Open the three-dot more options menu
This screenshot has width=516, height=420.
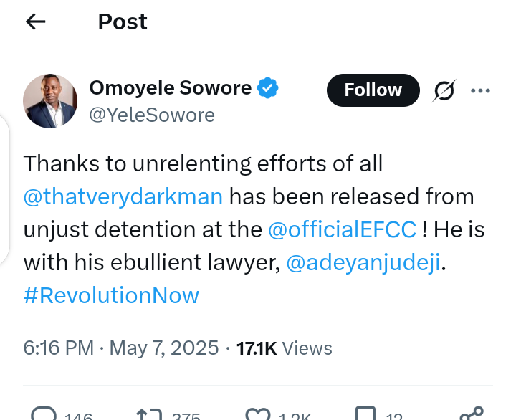point(479,91)
